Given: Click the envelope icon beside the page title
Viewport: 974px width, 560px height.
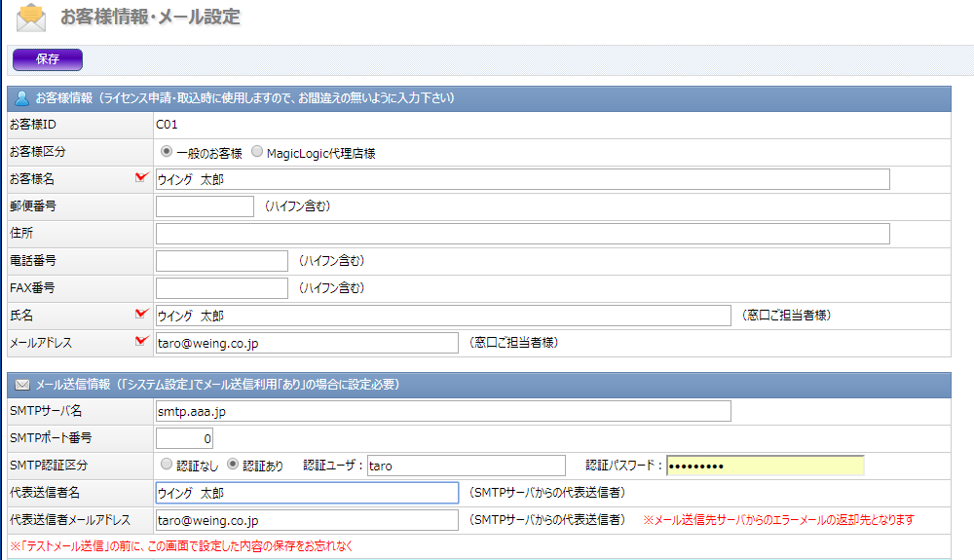Looking at the screenshot, I should (31, 18).
